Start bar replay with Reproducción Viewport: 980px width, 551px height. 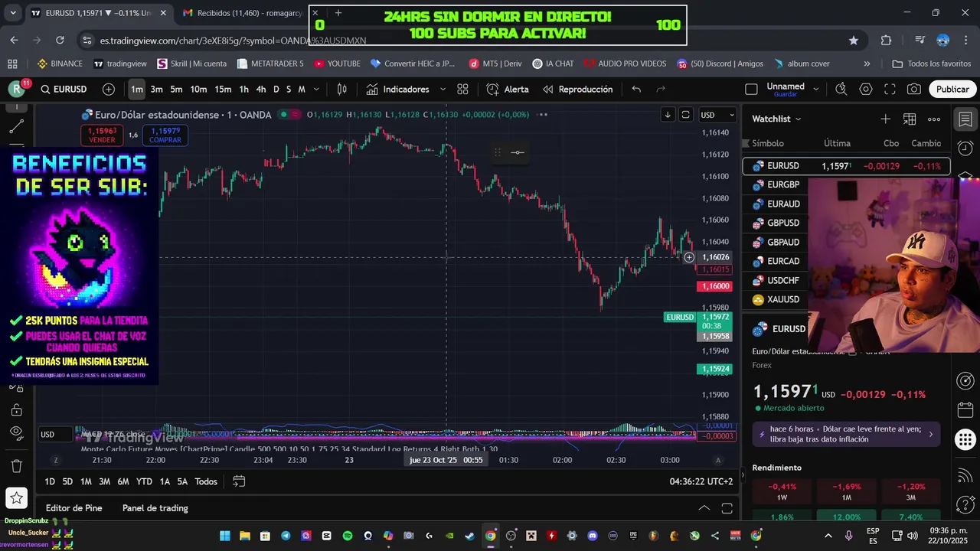(x=577, y=90)
